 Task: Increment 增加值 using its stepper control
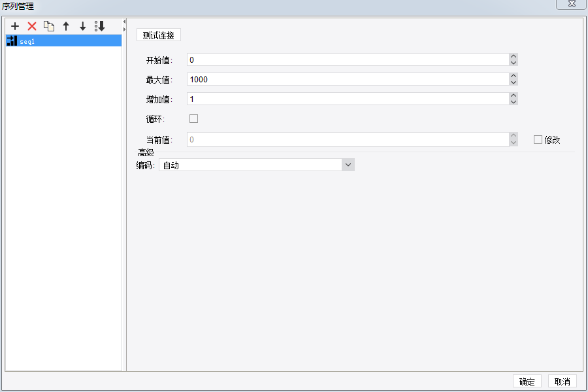point(514,95)
